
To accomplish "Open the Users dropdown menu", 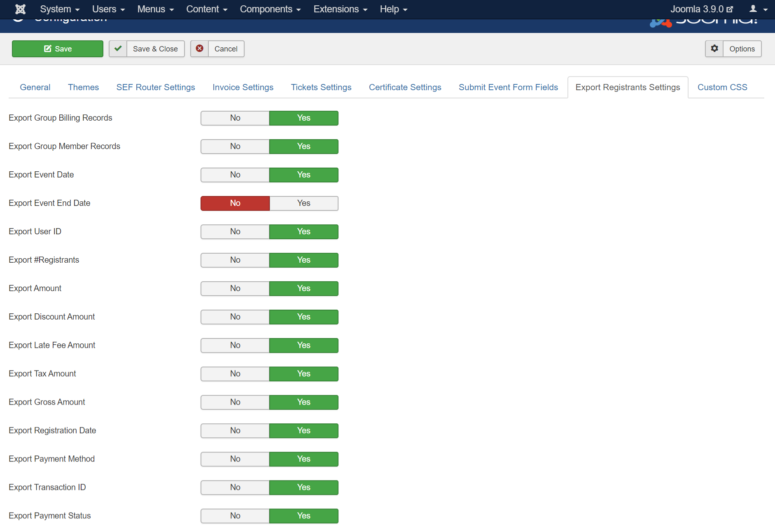I will (108, 9).
